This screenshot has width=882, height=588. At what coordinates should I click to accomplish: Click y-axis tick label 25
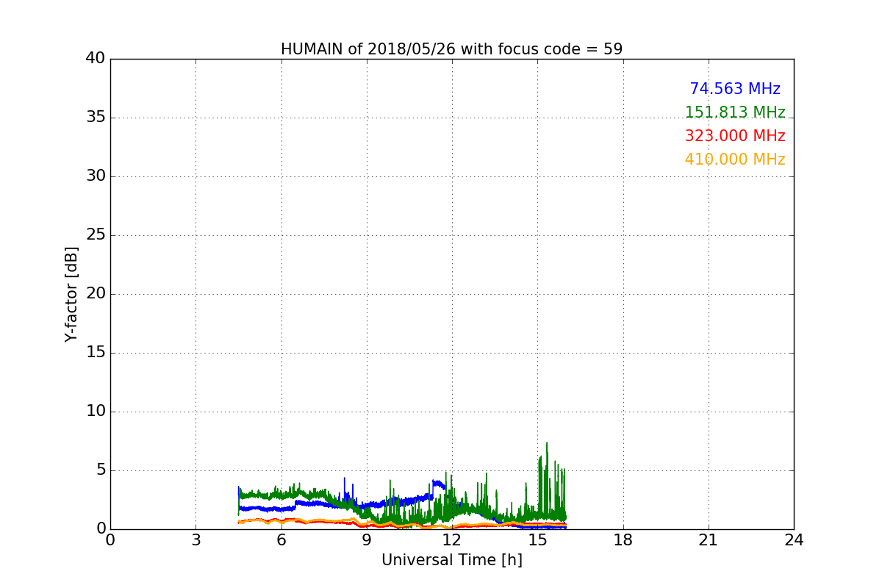pyautogui.click(x=96, y=235)
